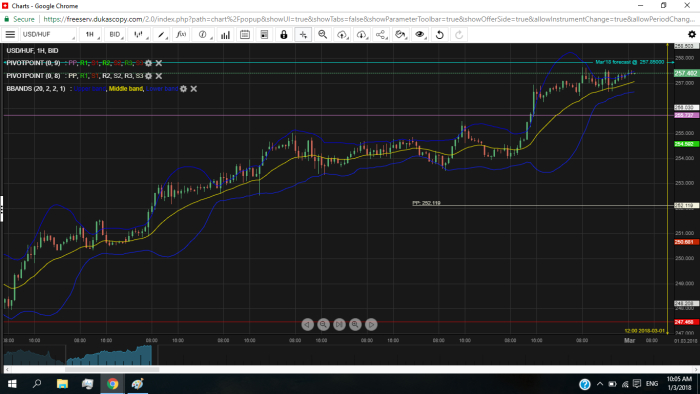Open File Explorer from the taskbar
This screenshot has width=700, height=394.
coord(62,384)
